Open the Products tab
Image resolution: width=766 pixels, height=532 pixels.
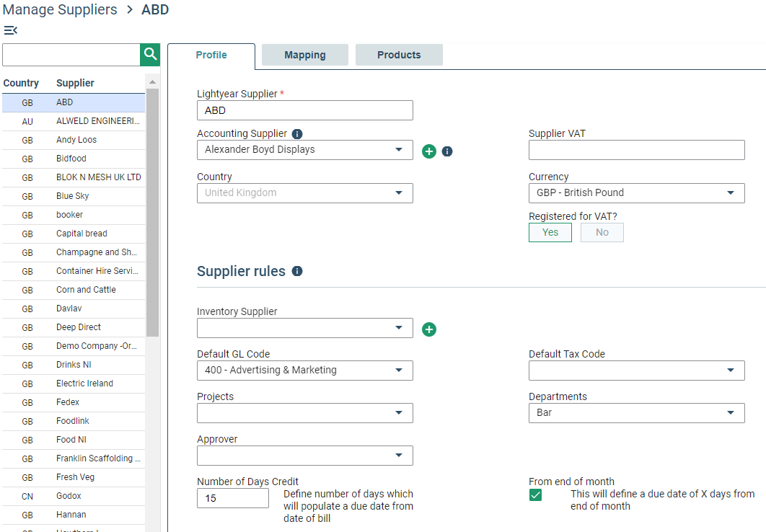pyautogui.click(x=399, y=55)
